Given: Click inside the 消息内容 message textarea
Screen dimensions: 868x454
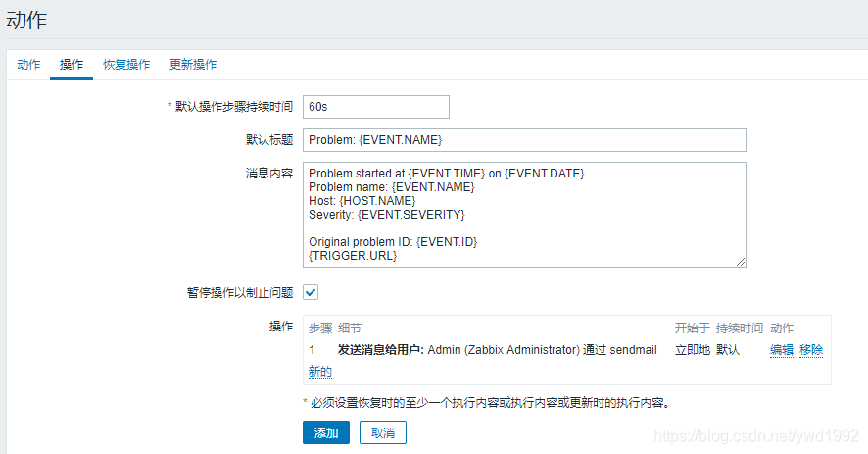Looking at the screenshot, I should tap(524, 215).
